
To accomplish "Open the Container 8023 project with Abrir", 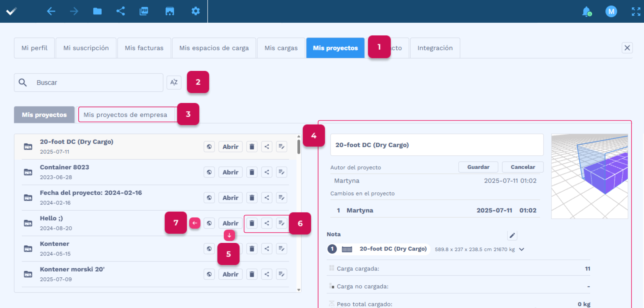I will coord(230,172).
